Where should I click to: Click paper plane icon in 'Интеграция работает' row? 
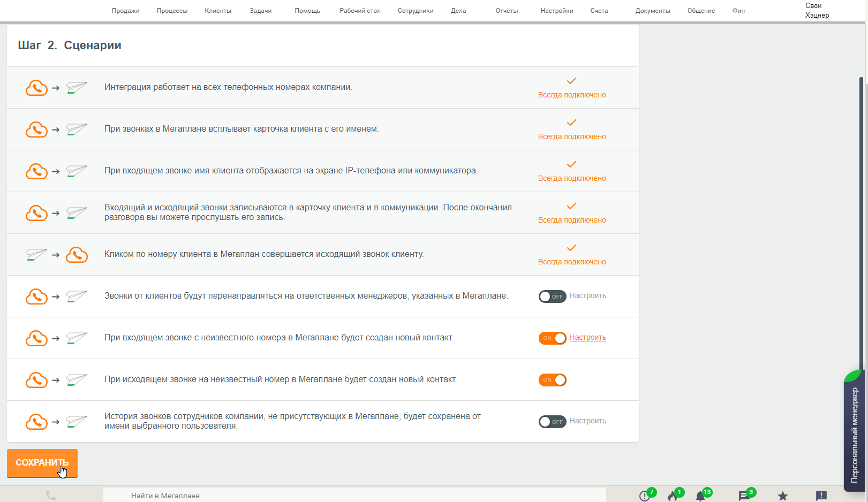pyautogui.click(x=77, y=87)
